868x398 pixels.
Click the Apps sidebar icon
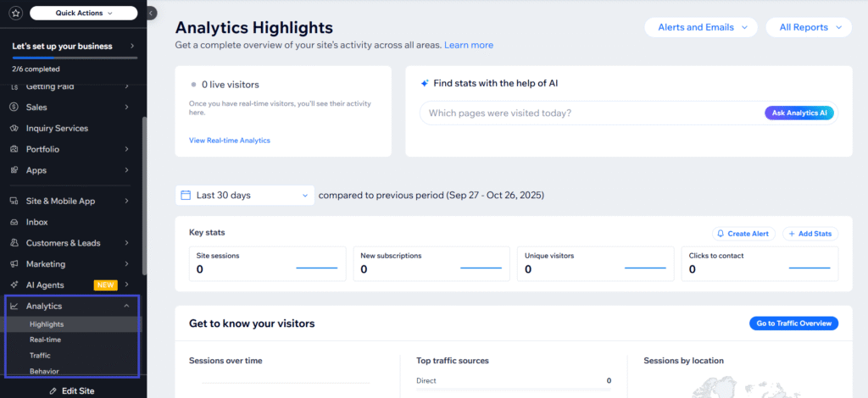(x=14, y=170)
